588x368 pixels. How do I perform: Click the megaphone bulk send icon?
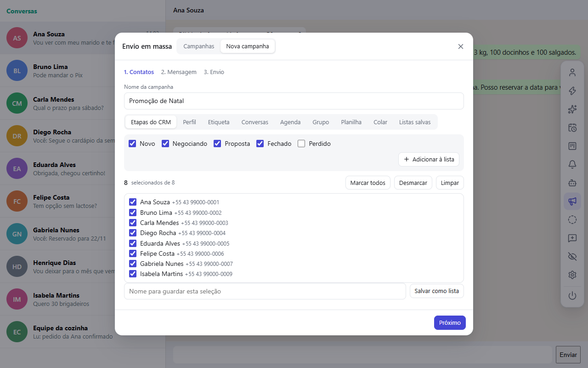click(x=572, y=201)
